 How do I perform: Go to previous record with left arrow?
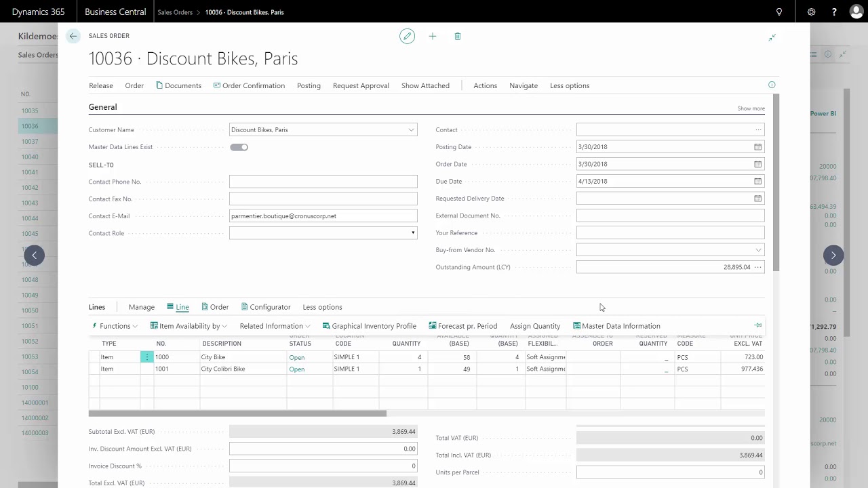(x=34, y=255)
